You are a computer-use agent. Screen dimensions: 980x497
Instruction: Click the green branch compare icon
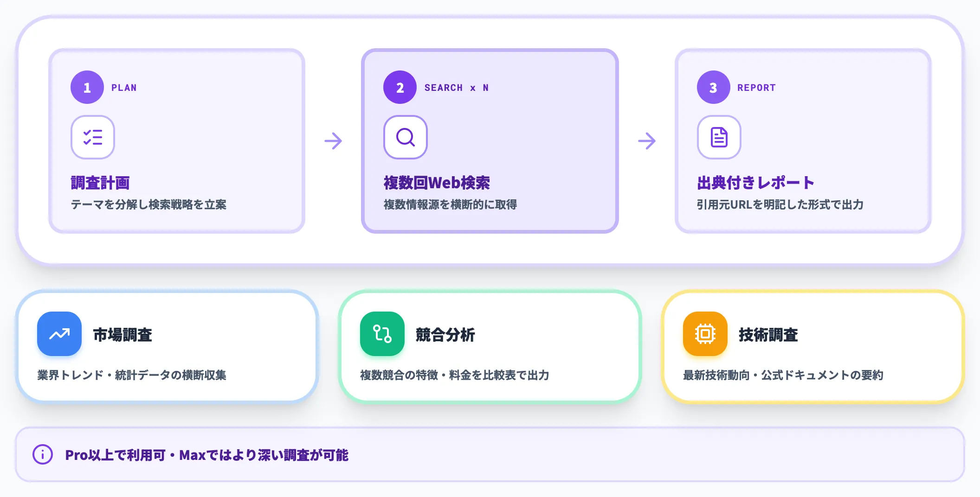pos(382,334)
